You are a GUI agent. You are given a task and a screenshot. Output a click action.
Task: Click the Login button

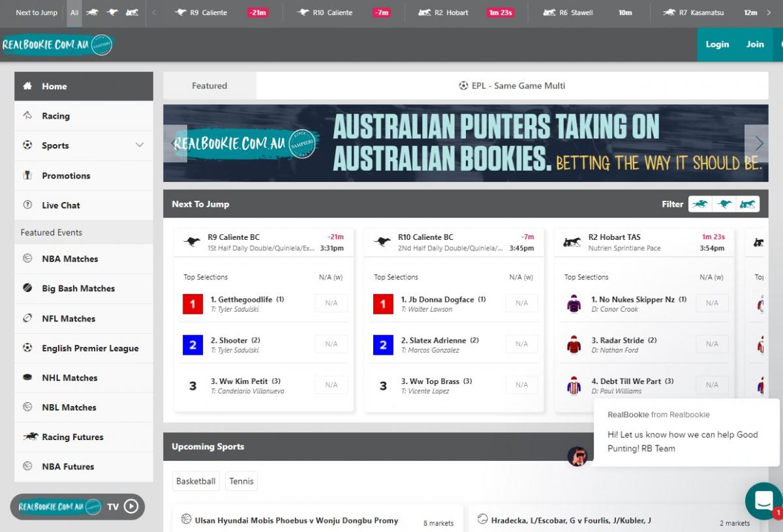(x=717, y=44)
